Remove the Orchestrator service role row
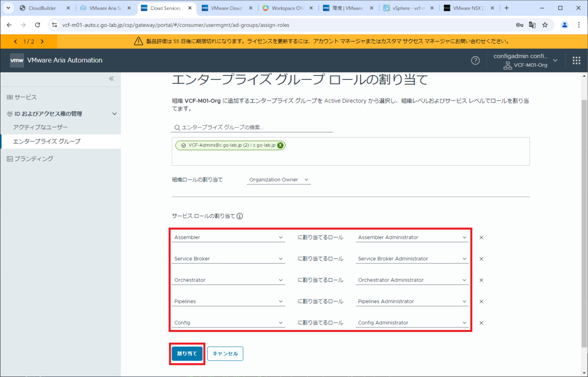588x377 pixels. pyautogui.click(x=481, y=280)
